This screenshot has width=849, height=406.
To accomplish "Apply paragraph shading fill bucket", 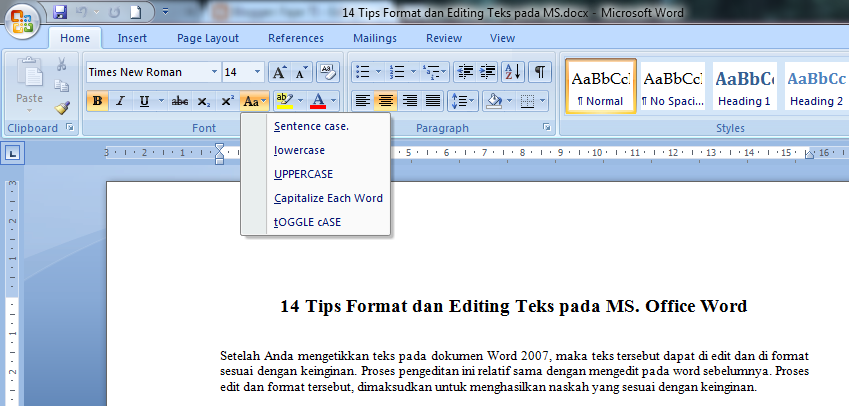I will [493, 101].
